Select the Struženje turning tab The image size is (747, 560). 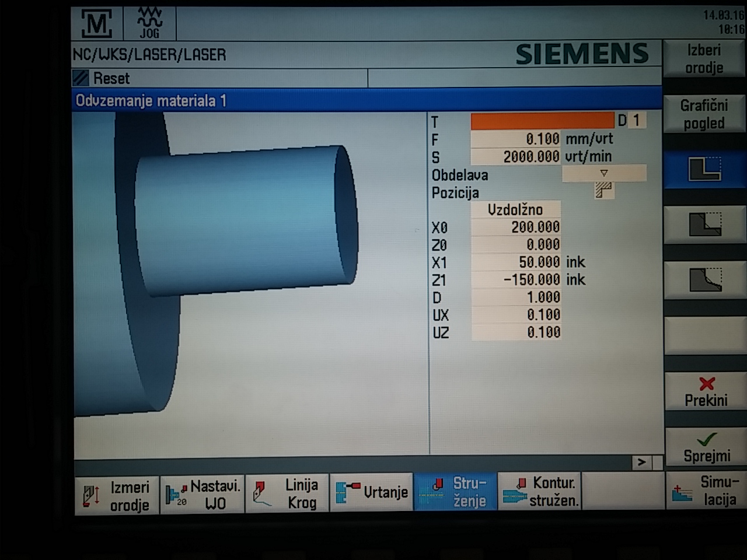pyautogui.click(x=455, y=492)
